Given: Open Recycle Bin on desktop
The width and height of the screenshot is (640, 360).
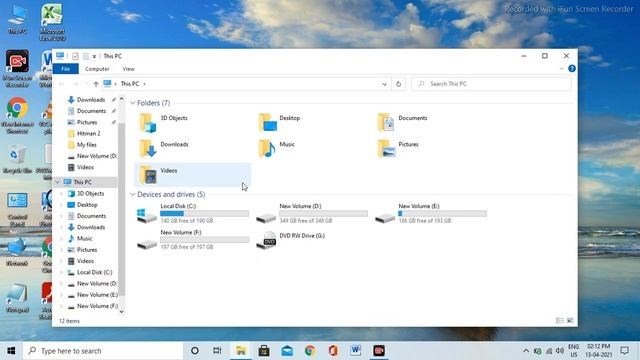Looking at the screenshot, I should pos(17,159).
